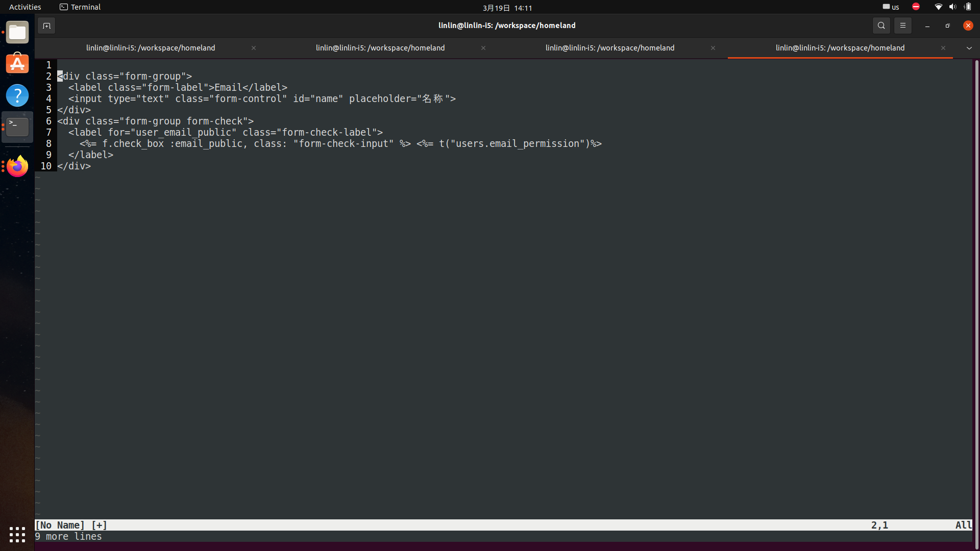Click the new tab icon in the header bar
This screenshot has width=980, height=551.
point(46,26)
